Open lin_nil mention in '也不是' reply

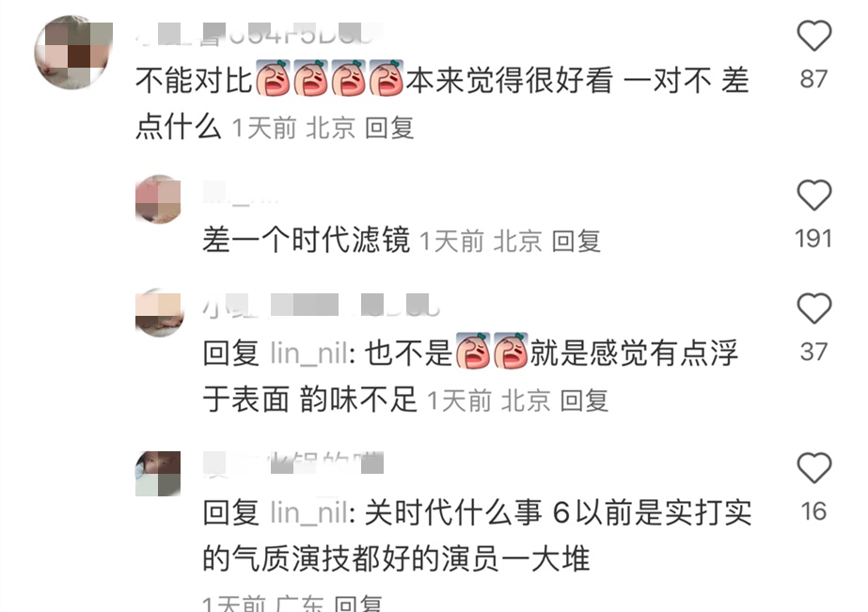308,353
